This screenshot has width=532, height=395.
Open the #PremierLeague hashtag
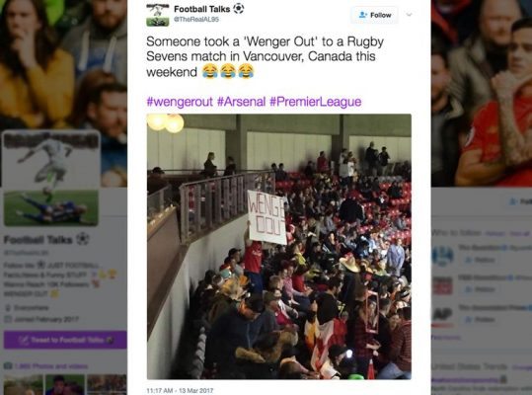coord(316,102)
